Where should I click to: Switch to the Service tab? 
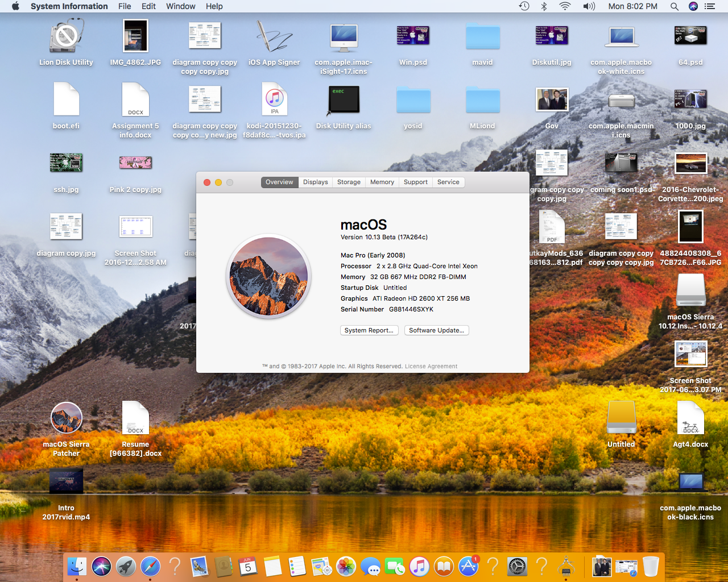448,182
